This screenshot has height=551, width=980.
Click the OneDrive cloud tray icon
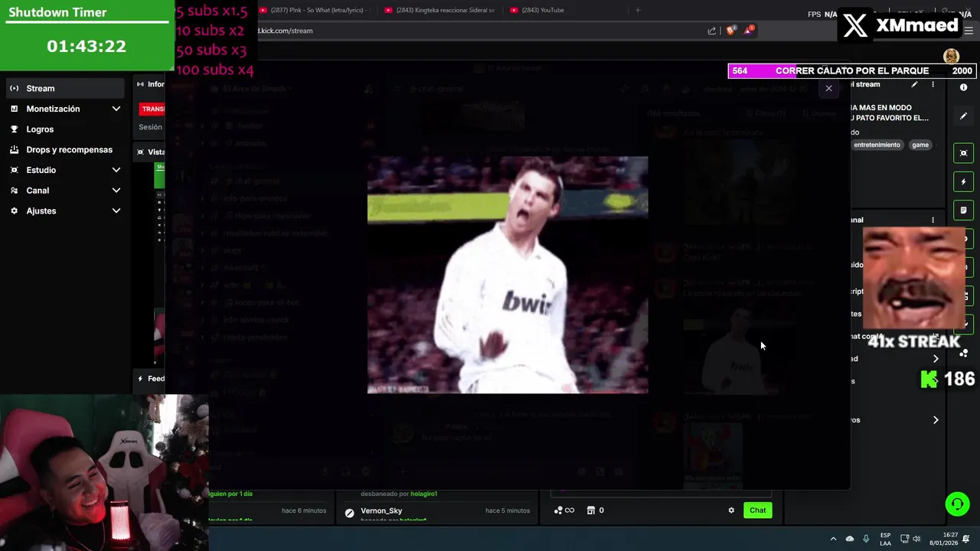(x=849, y=539)
